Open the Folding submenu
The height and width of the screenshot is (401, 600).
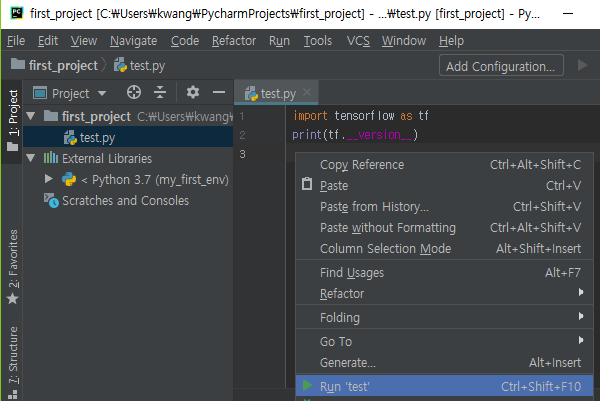click(x=444, y=318)
